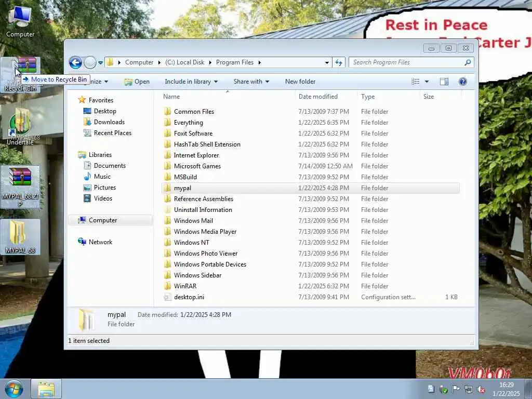Click the Back navigation arrow
Image resolution: width=532 pixels, height=399 pixels.
point(75,62)
